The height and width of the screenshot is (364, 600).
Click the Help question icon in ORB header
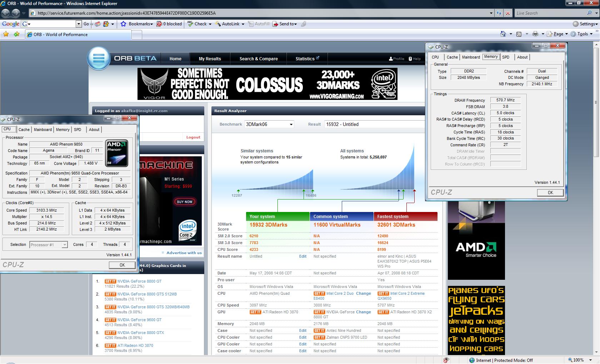pos(410,59)
